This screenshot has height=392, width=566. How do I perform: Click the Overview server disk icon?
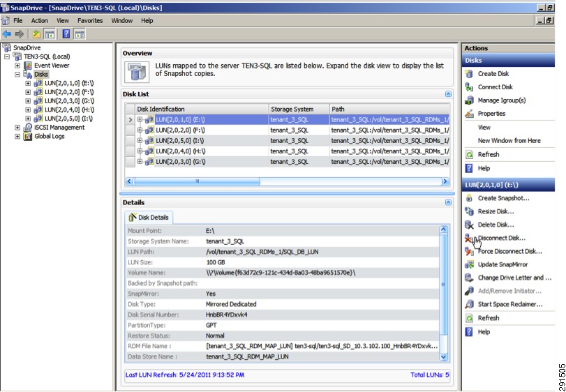coord(137,72)
